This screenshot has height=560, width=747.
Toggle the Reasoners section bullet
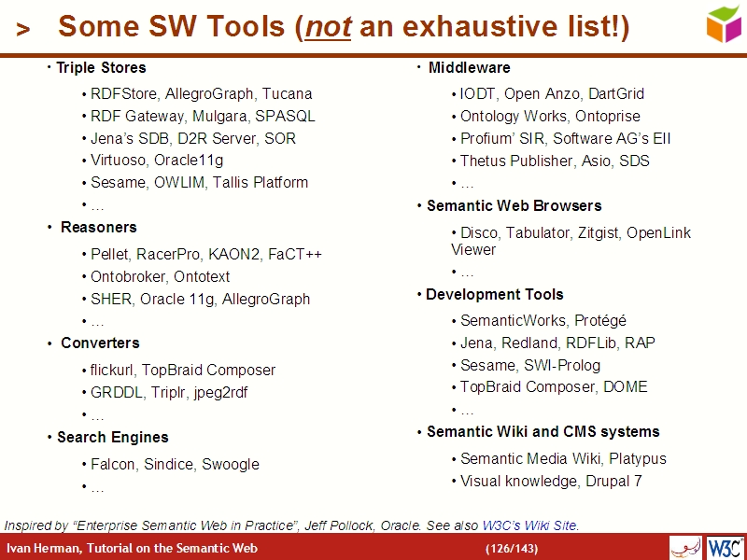point(48,227)
